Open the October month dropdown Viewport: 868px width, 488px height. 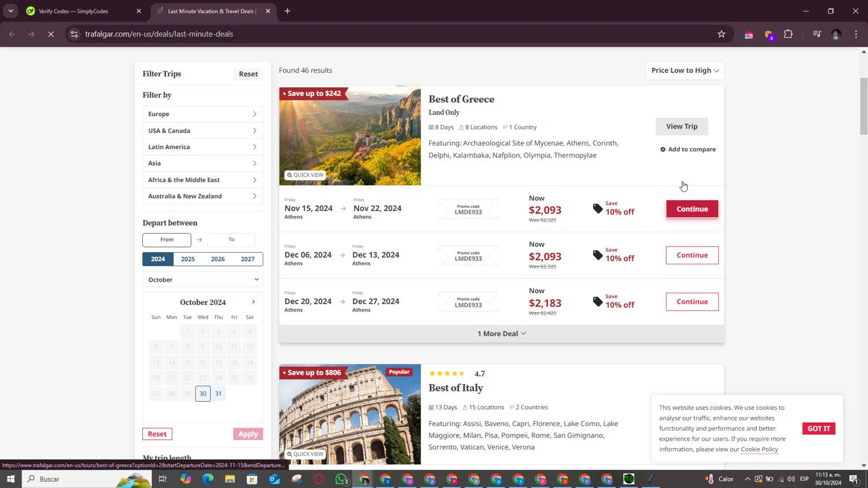[203, 280]
